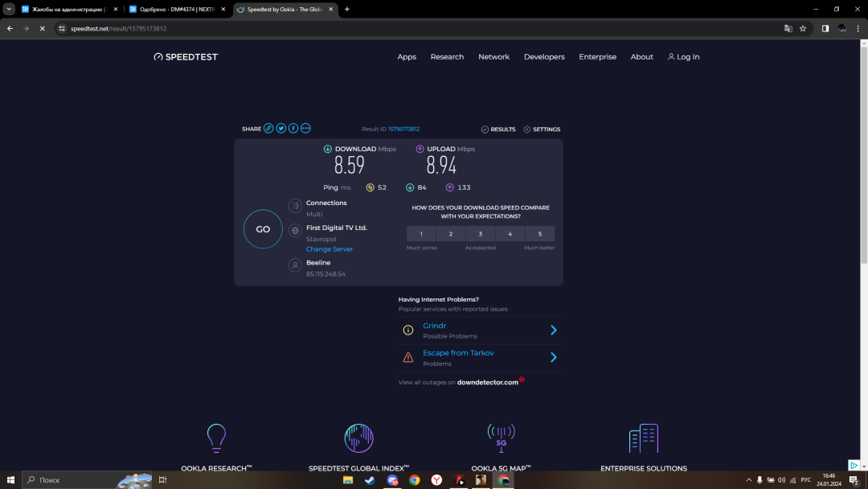This screenshot has height=489, width=868.
Task: Close the Speedtest tab
Action: point(331,9)
